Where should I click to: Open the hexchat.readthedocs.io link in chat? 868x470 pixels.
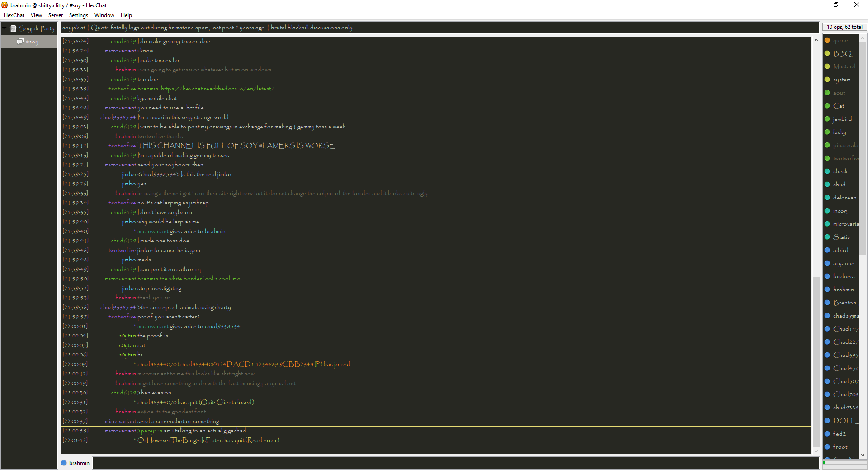click(x=217, y=89)
